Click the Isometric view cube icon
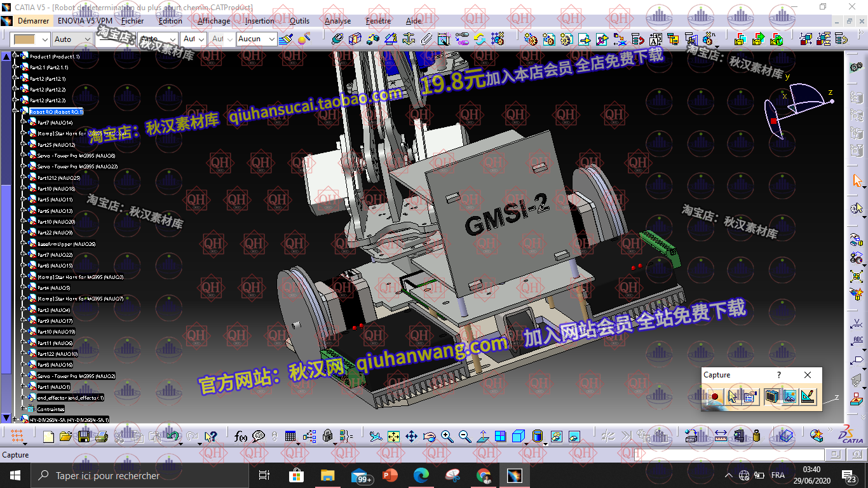This screenshot has height=488, width=868. pos(519,437)
